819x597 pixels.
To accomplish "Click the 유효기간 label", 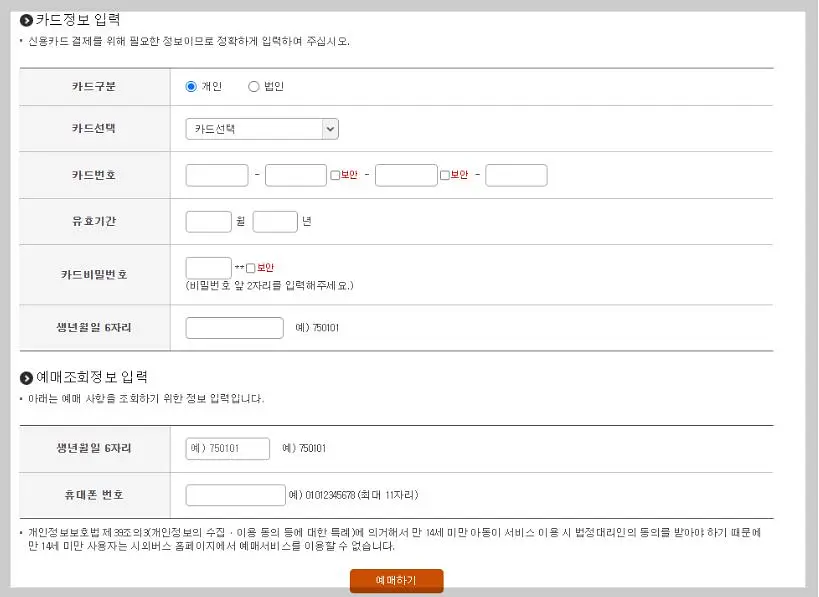I will click(x=94, y=221).
